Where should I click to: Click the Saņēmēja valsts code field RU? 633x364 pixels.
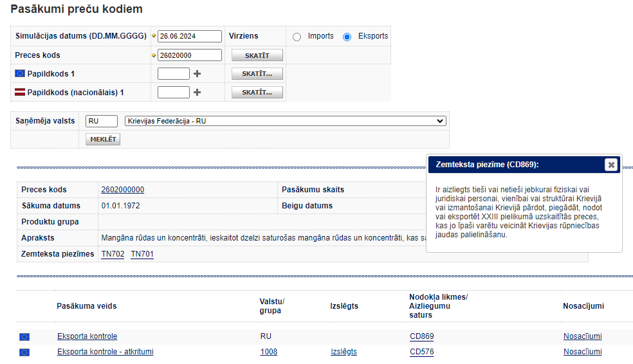(x=102, y=121)
